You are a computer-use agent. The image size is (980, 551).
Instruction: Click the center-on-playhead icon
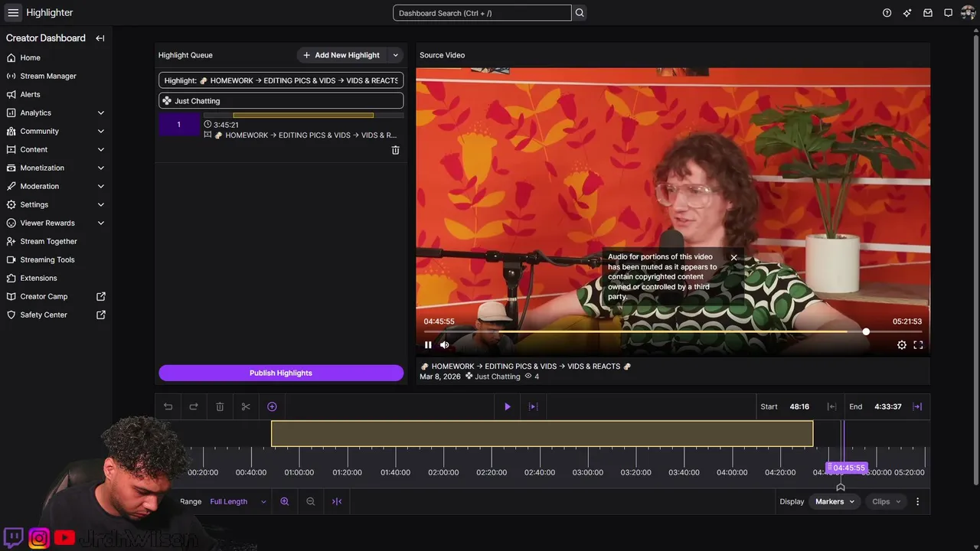pos(337,501)
